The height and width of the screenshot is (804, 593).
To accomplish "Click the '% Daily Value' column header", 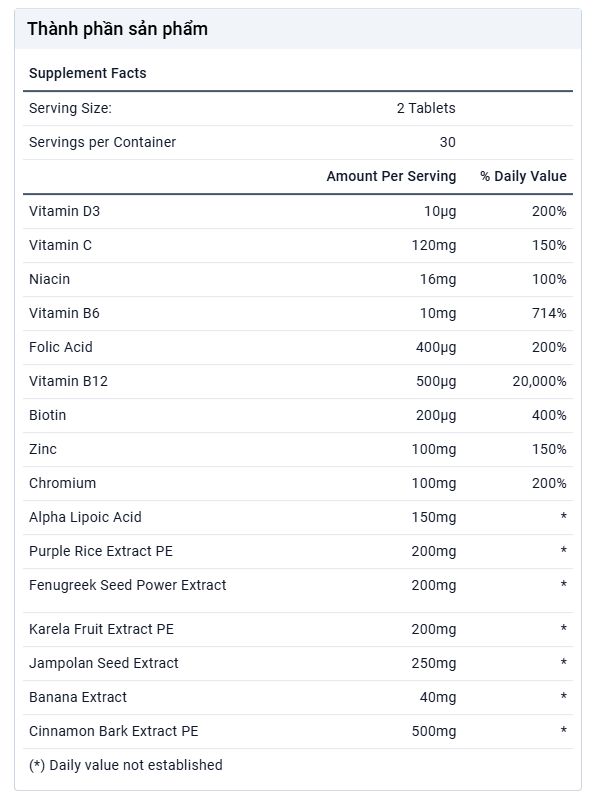I will [x=523, y=176].
